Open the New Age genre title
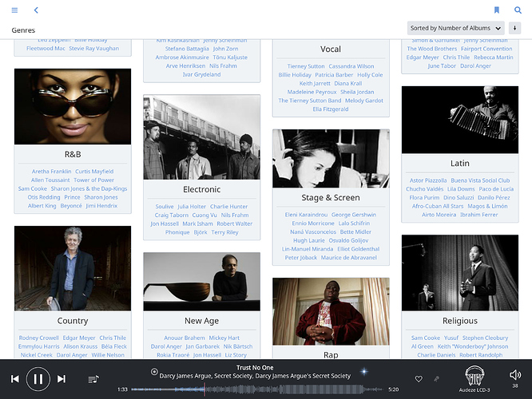The height and width of the screenshot is (399, 532). click(202, 321)
